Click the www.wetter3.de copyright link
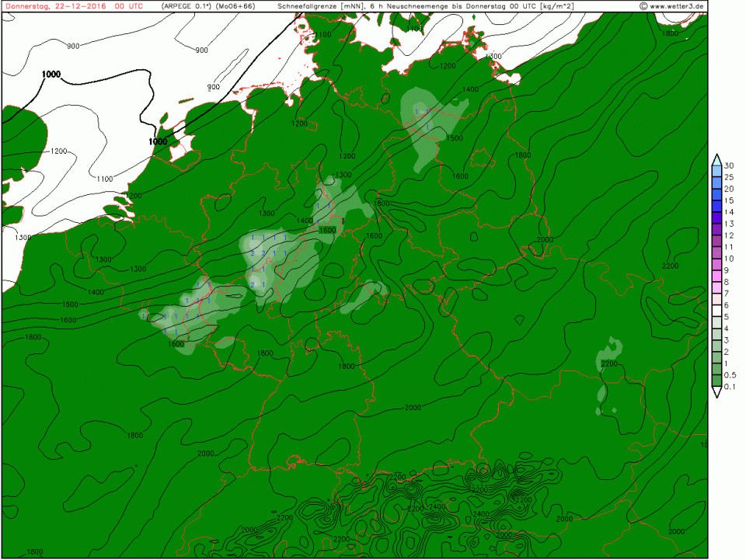 [x=675, y=5]
